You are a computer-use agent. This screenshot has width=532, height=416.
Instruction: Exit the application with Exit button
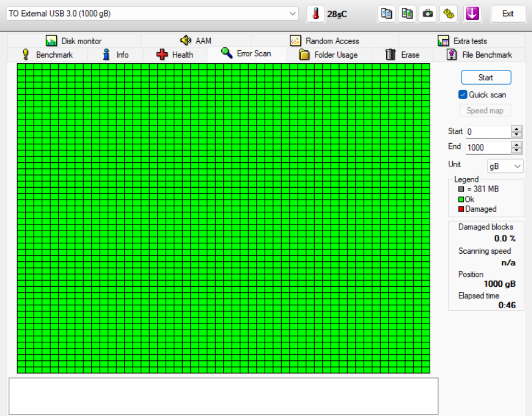click(x=508, y=14)
